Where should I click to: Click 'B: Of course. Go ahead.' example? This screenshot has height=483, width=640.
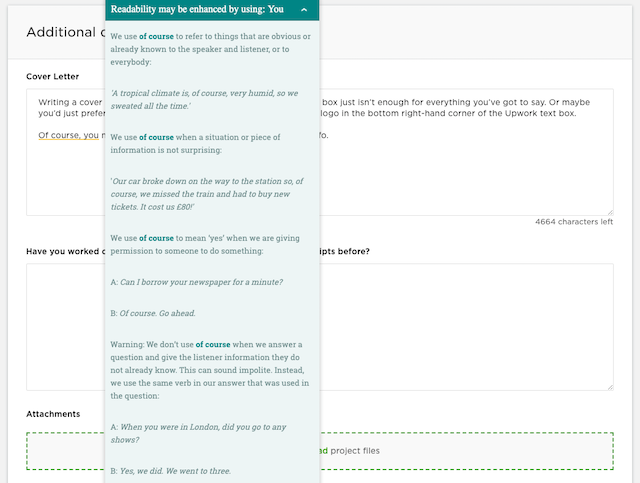pyautogui.click(x=153, y=313)
